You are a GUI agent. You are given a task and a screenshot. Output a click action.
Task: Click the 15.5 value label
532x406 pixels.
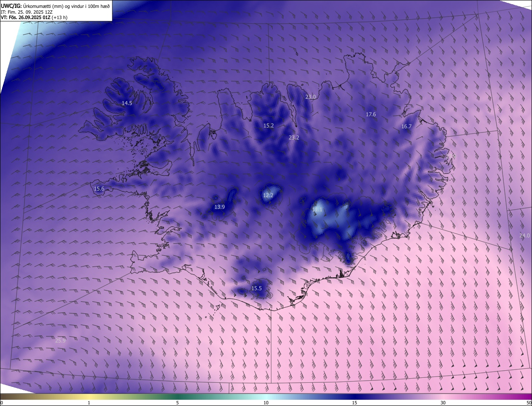coord(256,288)
